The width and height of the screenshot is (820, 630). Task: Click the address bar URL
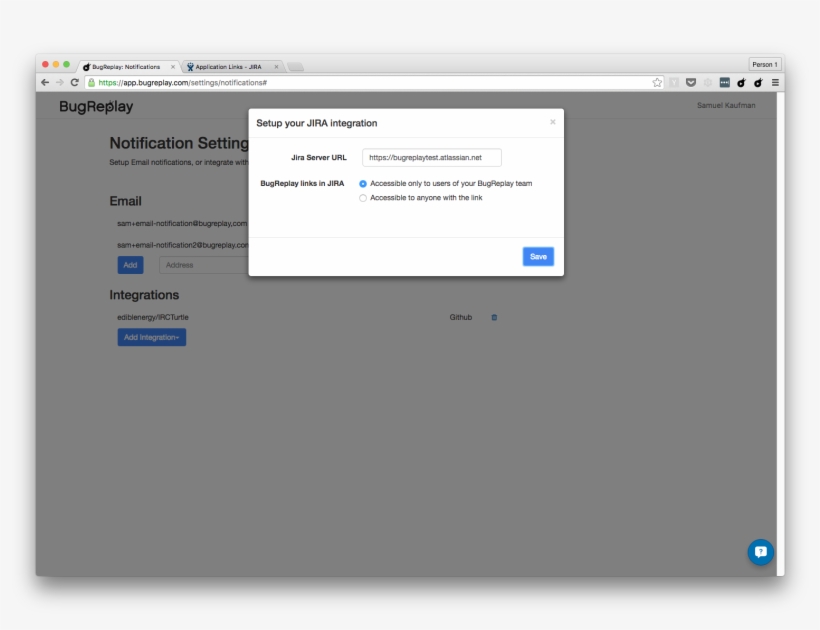coord(183,83)
